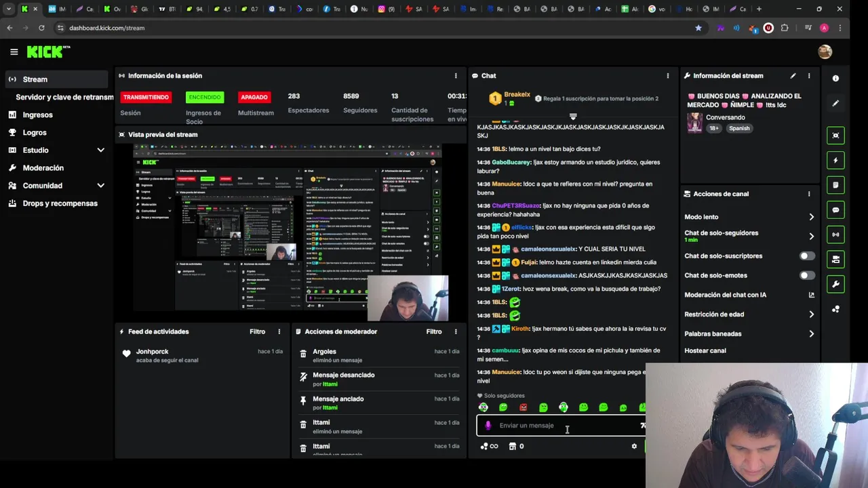868x488 pixels.
Task: Click Hostear canal
Action: (705, 351)
